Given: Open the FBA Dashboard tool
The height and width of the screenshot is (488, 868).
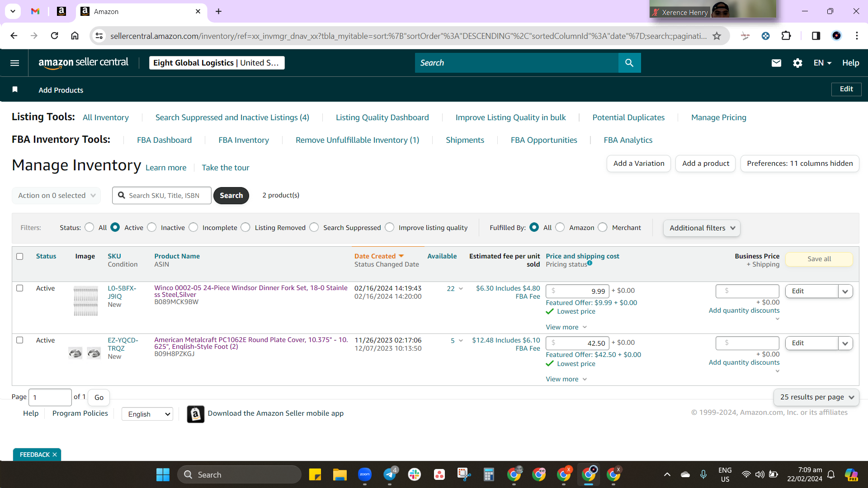Looking at the screenshot, I should pos(165,140).
